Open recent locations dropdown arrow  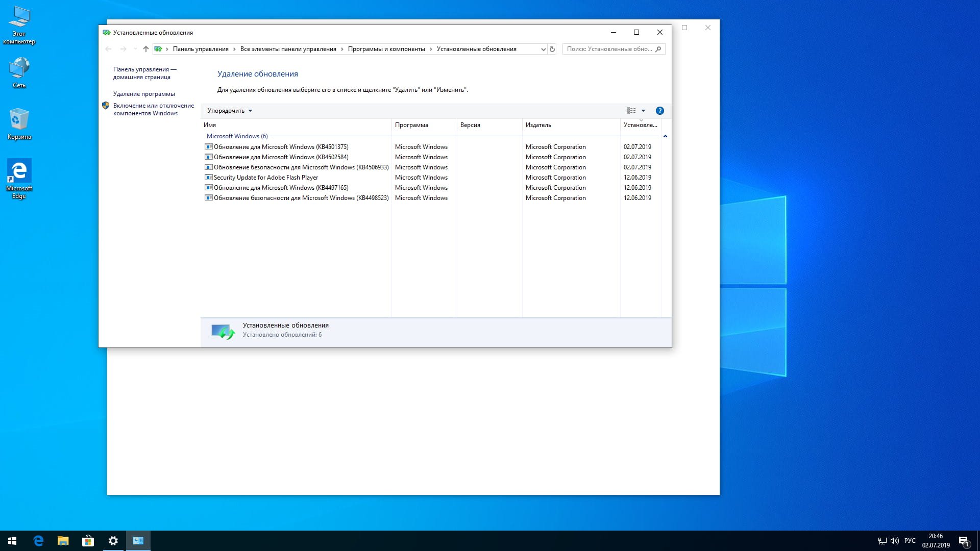[x=135, y=49]
